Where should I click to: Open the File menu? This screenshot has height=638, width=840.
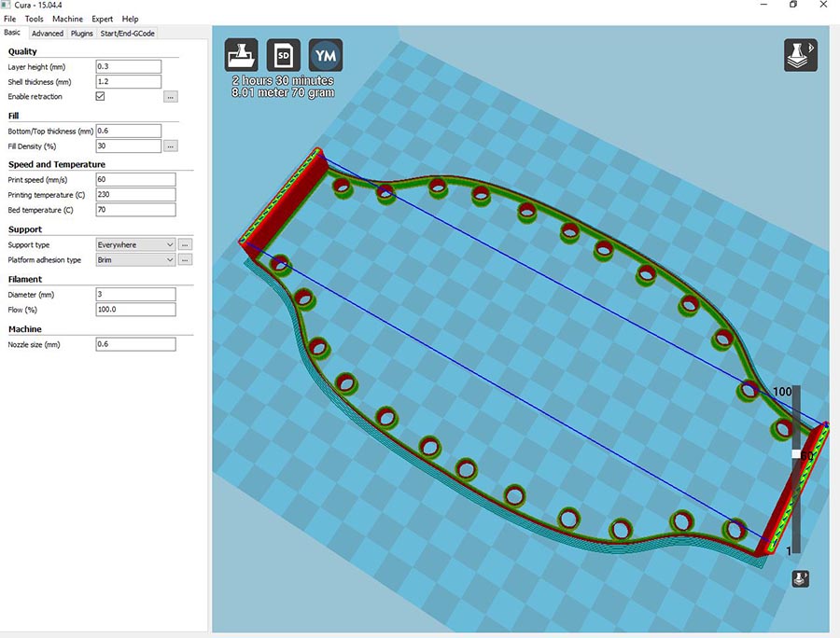click(9, 19)
